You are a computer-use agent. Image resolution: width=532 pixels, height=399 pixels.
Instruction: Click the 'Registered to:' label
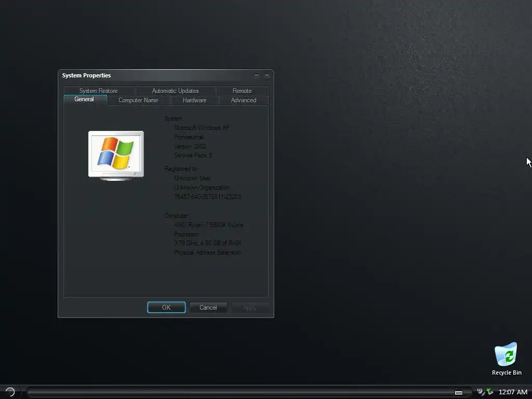(181, 169)
